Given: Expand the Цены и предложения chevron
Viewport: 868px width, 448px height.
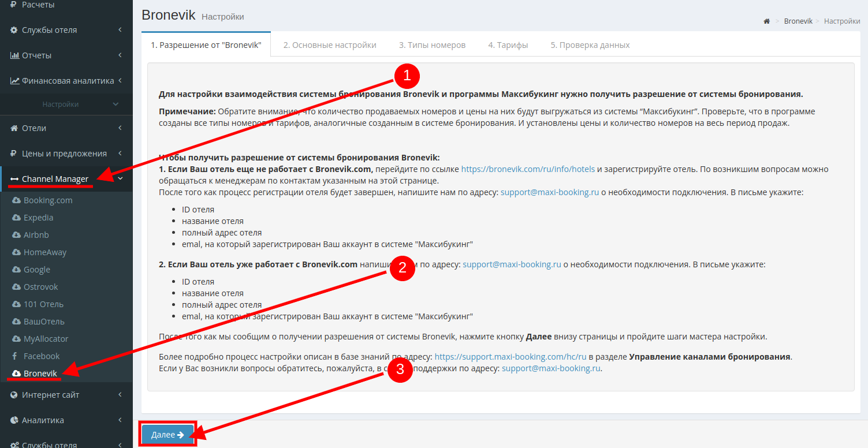Looking at the screenshot, I should [120, 154].
